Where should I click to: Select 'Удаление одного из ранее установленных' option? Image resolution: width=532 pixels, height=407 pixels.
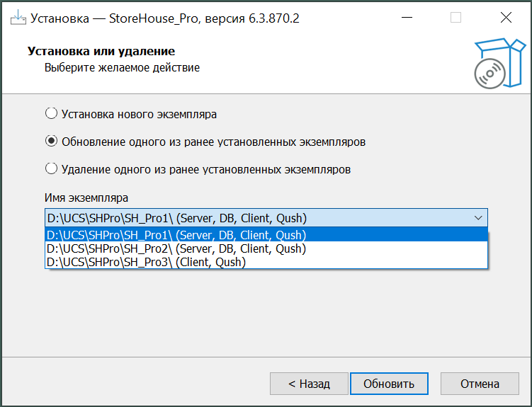[51, 169]
